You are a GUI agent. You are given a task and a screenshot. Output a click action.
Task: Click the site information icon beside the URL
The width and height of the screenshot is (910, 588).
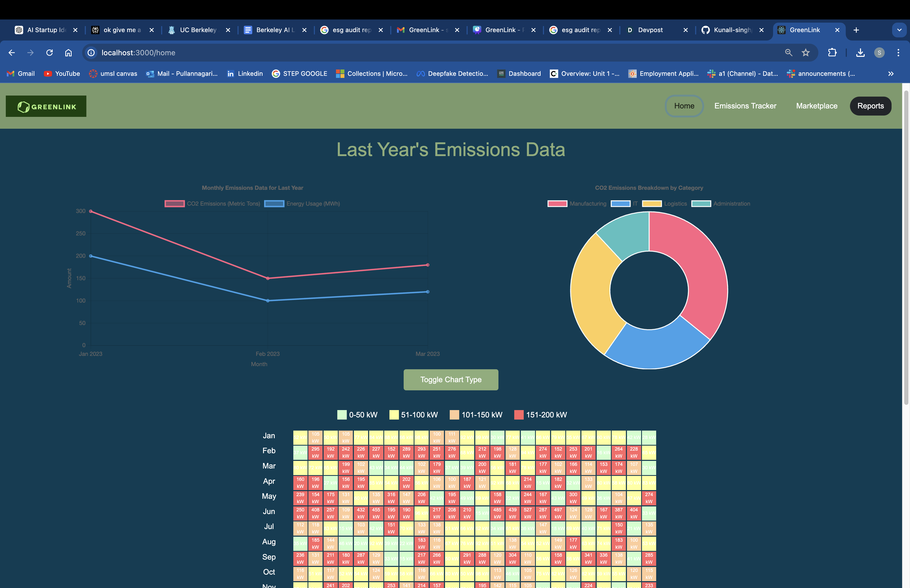tap(91, 53)
